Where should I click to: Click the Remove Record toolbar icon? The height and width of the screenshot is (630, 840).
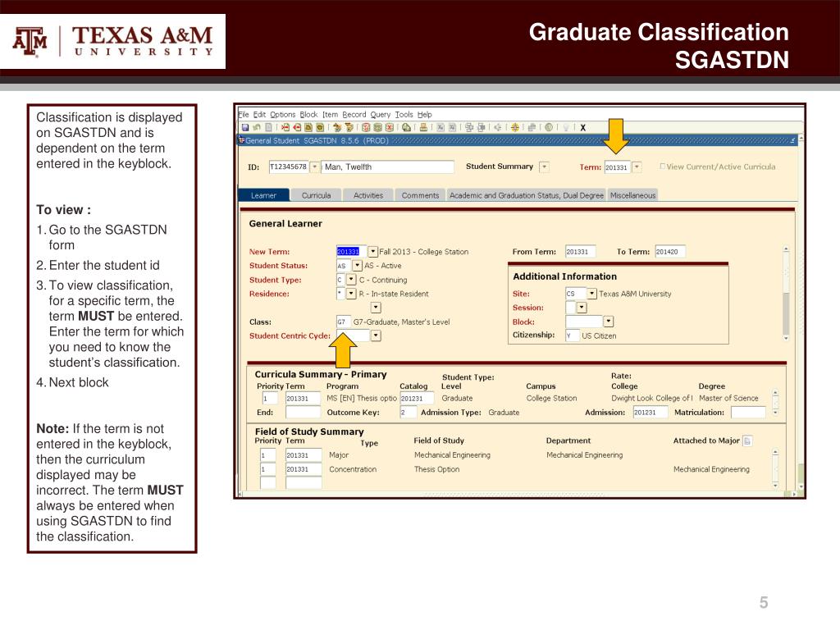click(297, 127)
